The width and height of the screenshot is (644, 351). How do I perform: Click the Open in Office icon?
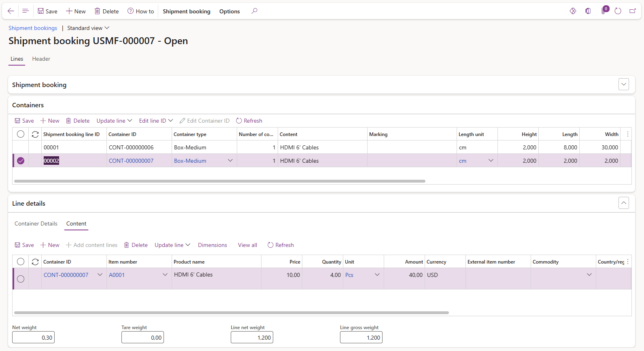coord(588,11)
